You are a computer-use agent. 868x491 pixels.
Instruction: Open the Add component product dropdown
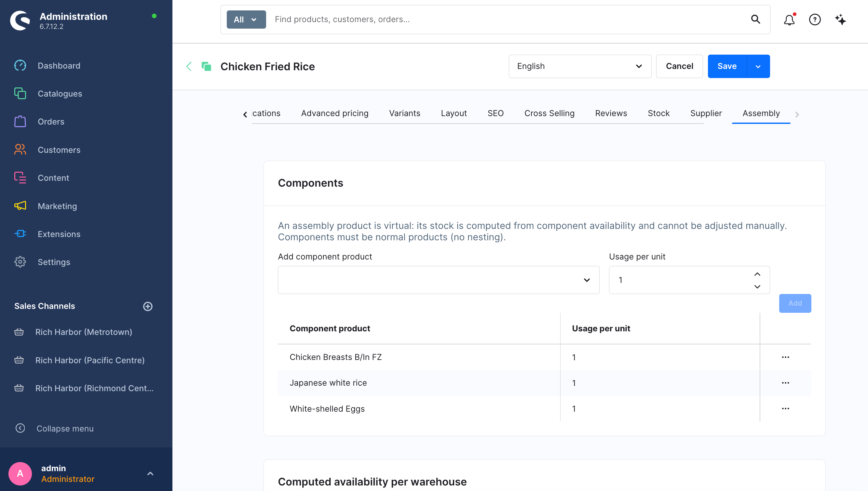438,280
